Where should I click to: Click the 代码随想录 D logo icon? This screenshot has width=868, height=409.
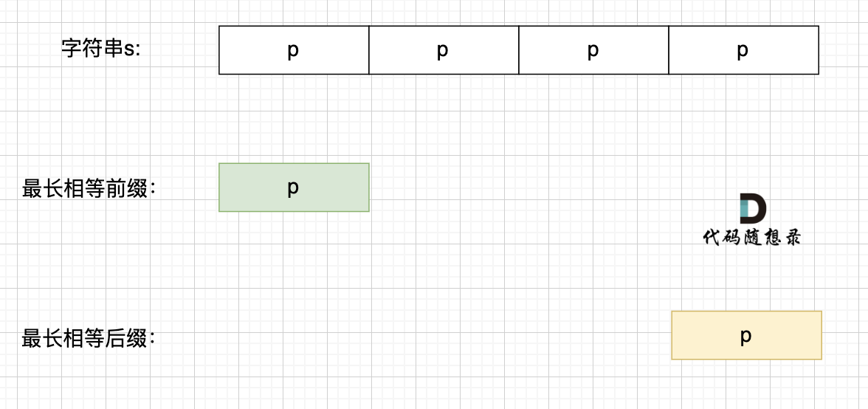[753, 209]
